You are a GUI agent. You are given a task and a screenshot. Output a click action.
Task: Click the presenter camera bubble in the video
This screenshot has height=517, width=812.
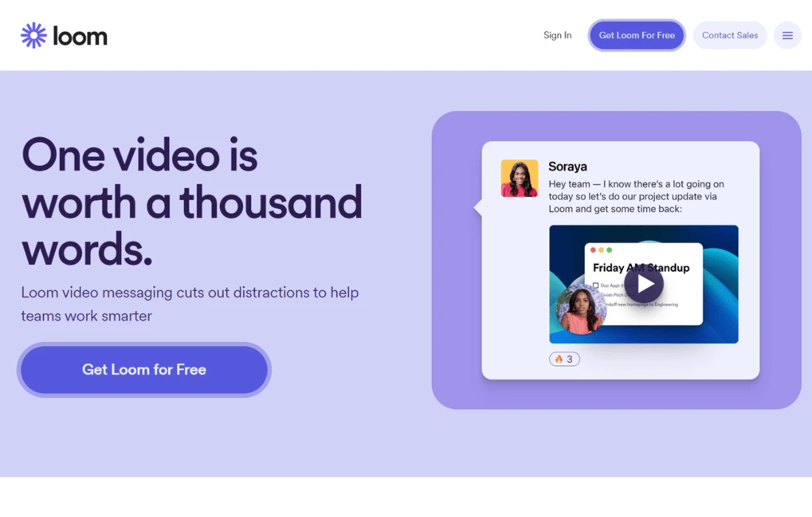pos(580,309)
